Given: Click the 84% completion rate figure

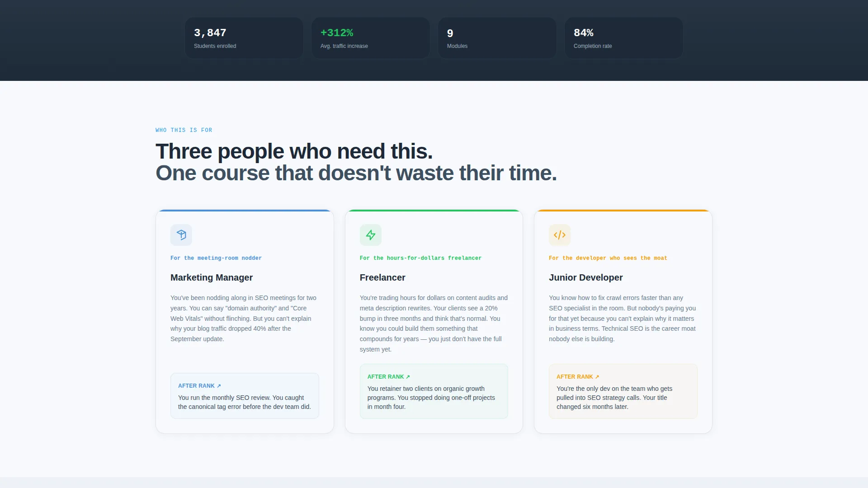Looking at the screenshot, I should point(584,33).
